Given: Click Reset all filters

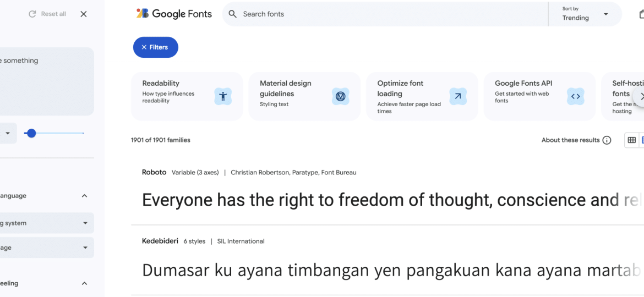Looking at the screenshot, I should (x=47, y=14).
